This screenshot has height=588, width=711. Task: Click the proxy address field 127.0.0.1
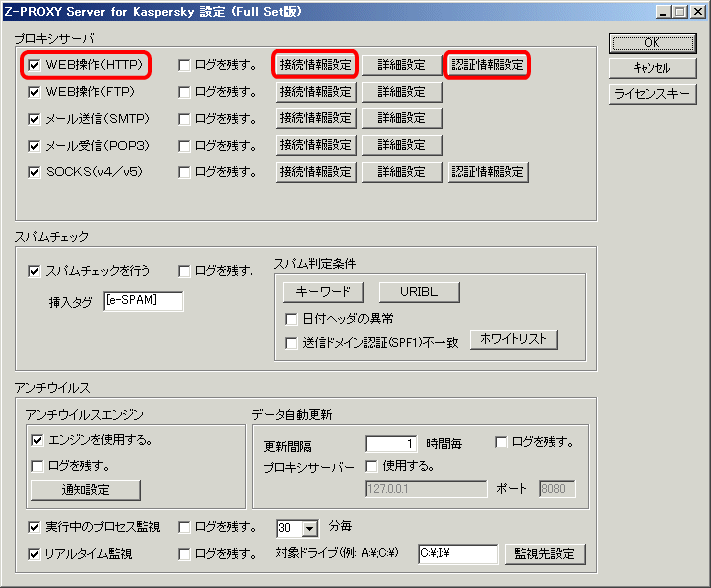(426, 489)
